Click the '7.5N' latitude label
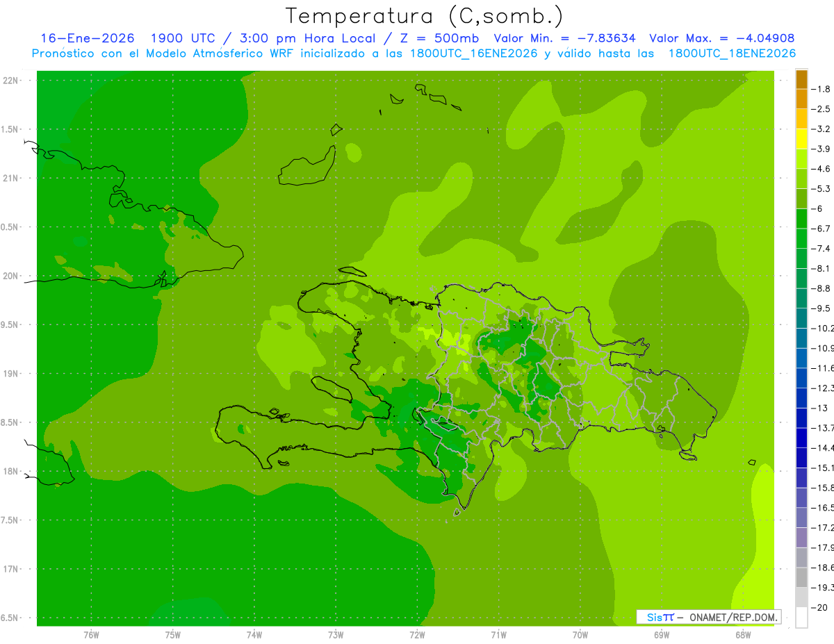834x644 pixels. (10, 520)
